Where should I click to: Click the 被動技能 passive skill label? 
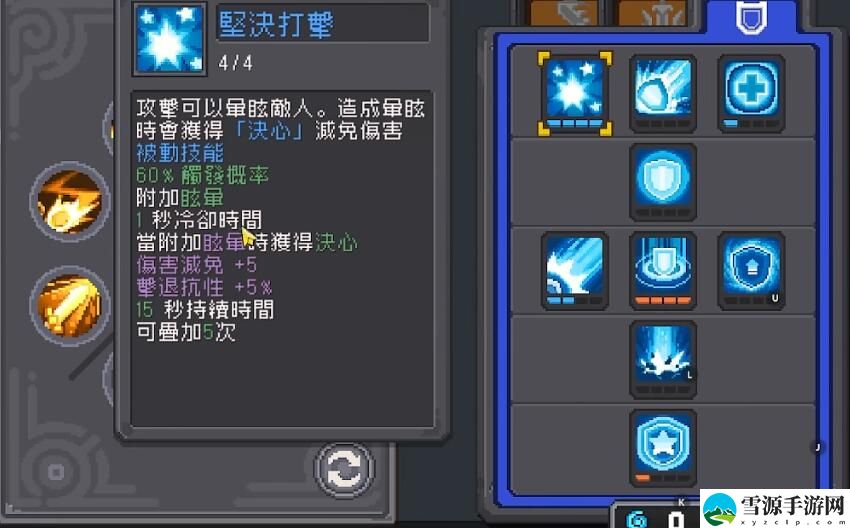click(179, 153)
